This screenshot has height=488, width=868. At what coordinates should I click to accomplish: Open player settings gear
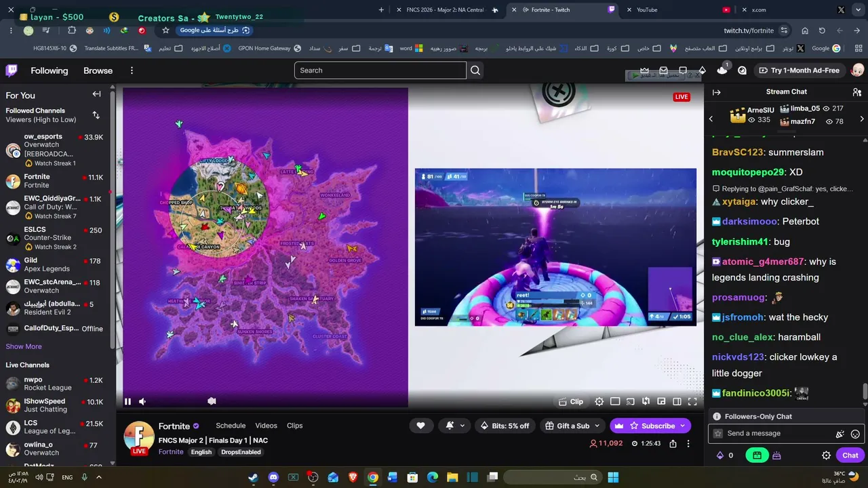click(x=599, y=401)
